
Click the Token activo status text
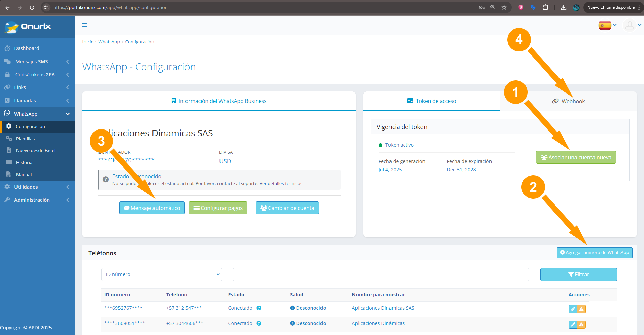coord(400,145)
